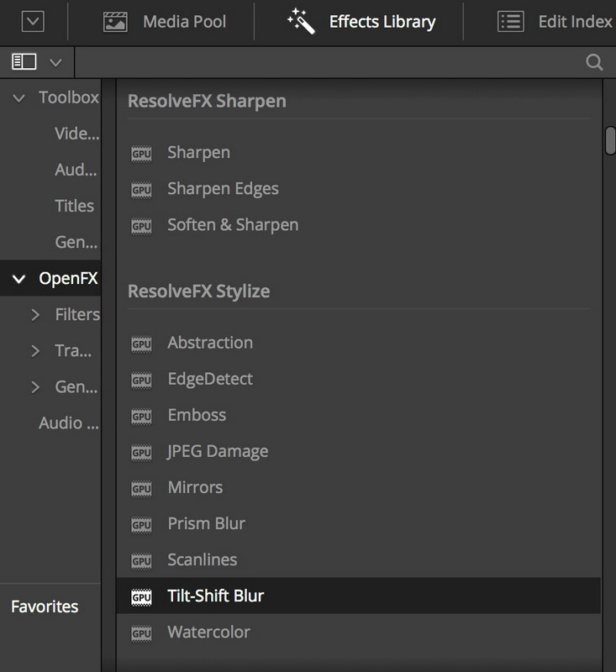
Task: Collapse the Toolbox tree chevron
Action: 18,98
